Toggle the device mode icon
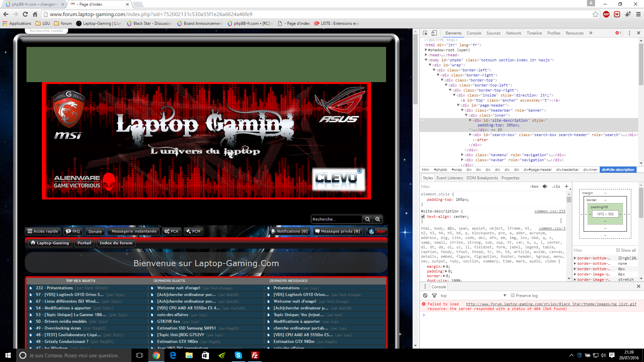Image resolution: width=644 pixels, height=362 pixels. (434, 33)
